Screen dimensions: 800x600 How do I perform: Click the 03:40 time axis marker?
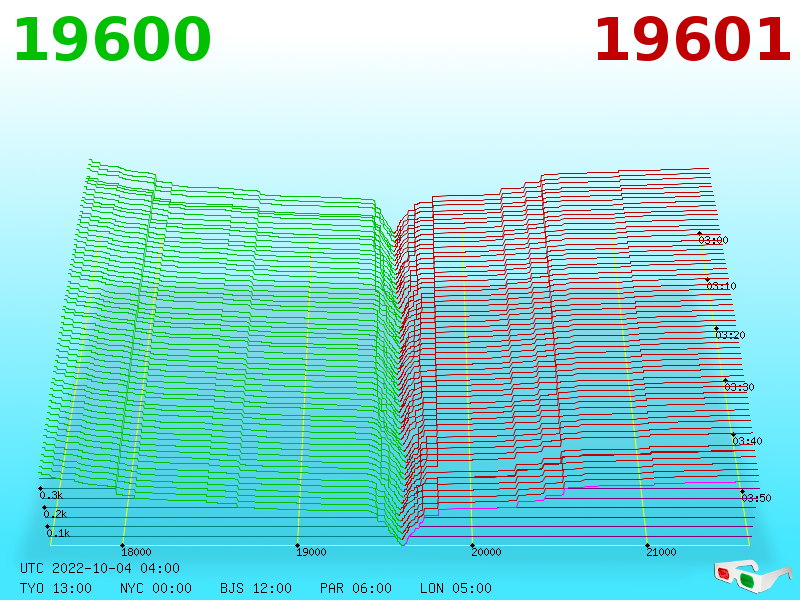747,441
